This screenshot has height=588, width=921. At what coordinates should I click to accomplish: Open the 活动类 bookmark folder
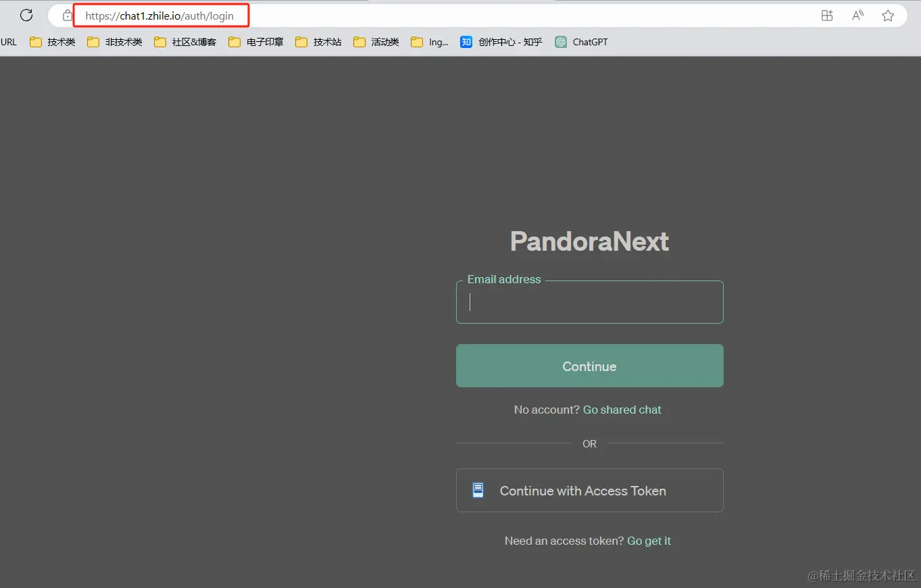376,42
